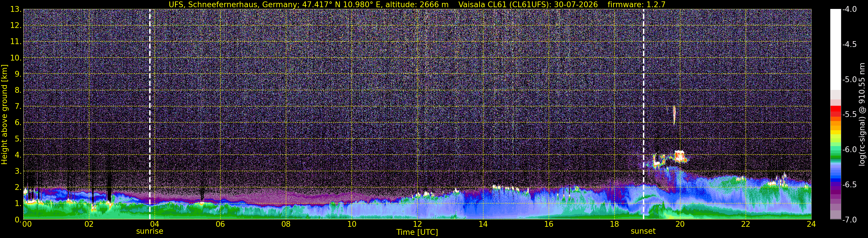Screen dimensions: 868x238
Task: Click the '00' time tick label
Action: [x=27, y=224]
